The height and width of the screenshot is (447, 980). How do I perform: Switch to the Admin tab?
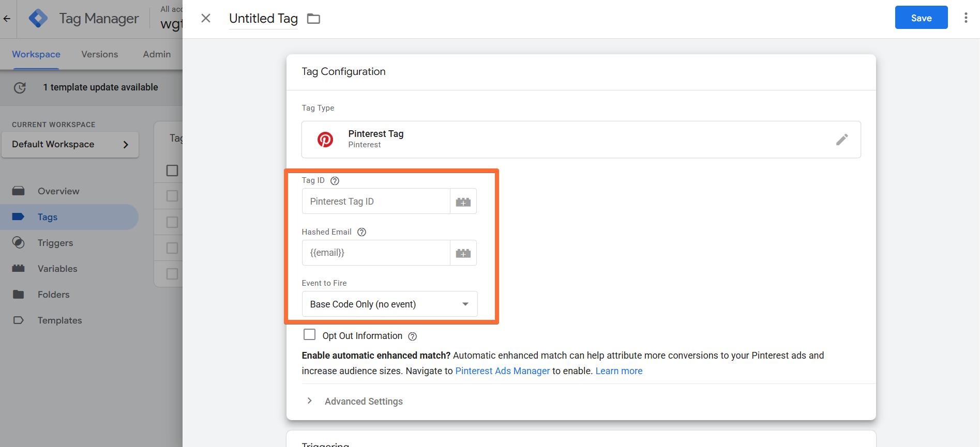(157, 54)
